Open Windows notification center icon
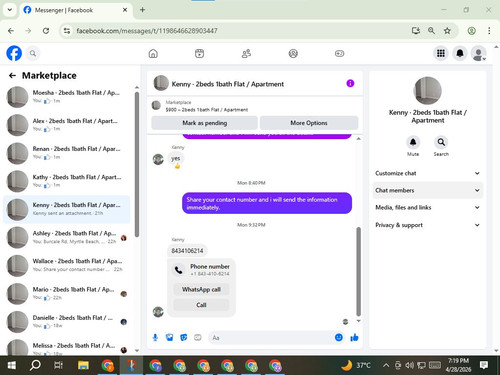Viewport: 500px width, 375px height. pyautogui.click(x=484, y=365)
